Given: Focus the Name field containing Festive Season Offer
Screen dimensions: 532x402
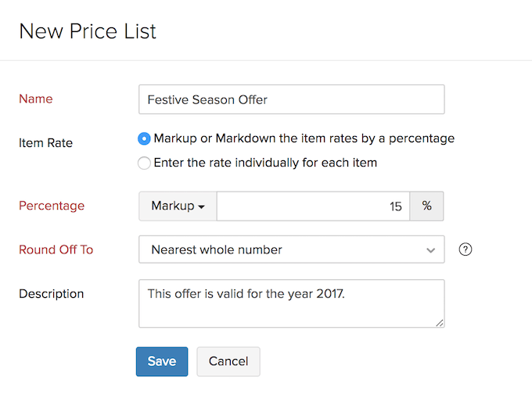Looking at the screenshot, I should tap(291, 99).
